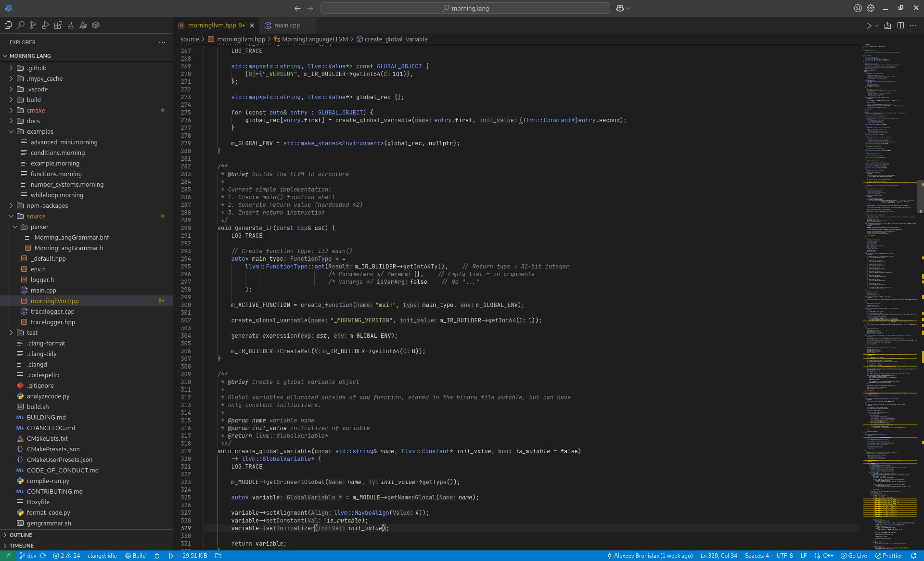Expand the OUTLINE section
The height and width of the screenshot is (561, 924).
[21, 535]
